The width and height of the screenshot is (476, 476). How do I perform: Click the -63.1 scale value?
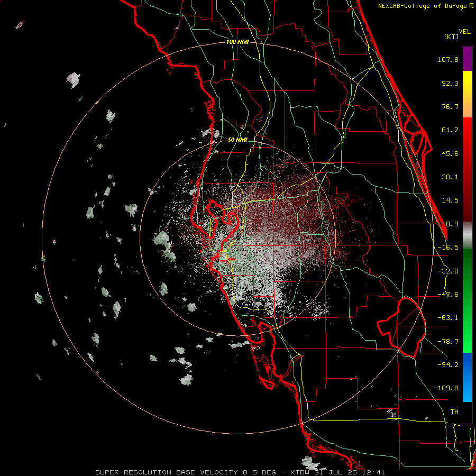448,318
